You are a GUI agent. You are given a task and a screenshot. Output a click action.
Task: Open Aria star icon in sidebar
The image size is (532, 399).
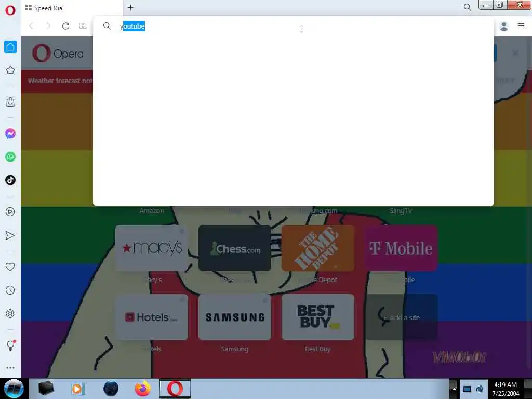tap(10, 70)
